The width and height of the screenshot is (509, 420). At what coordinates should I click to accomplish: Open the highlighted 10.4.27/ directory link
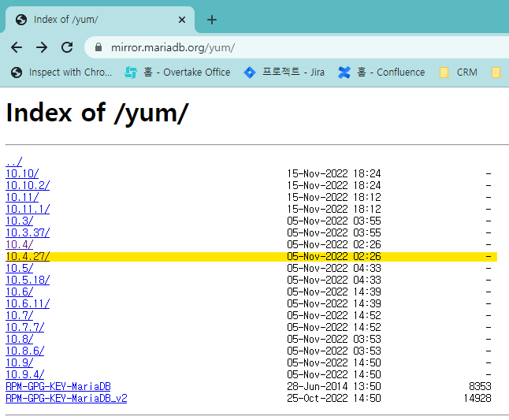point(28,256)
